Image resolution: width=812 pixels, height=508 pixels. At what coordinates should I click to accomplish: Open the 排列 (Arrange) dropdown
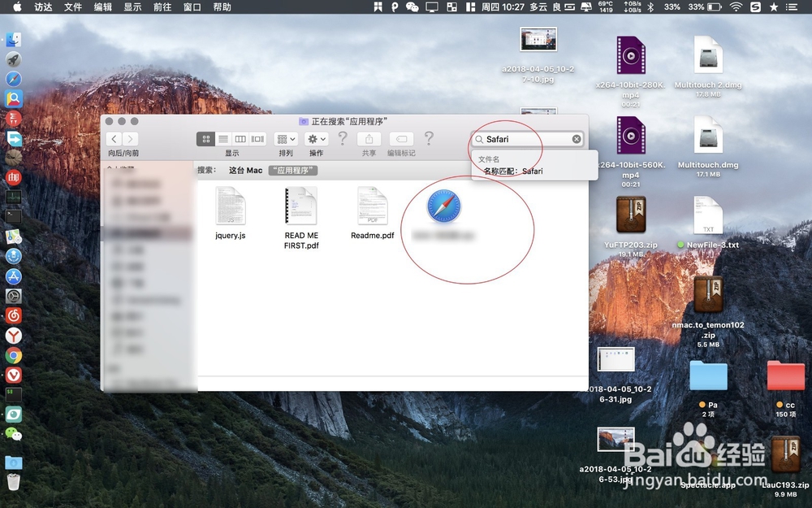(286, 138)
